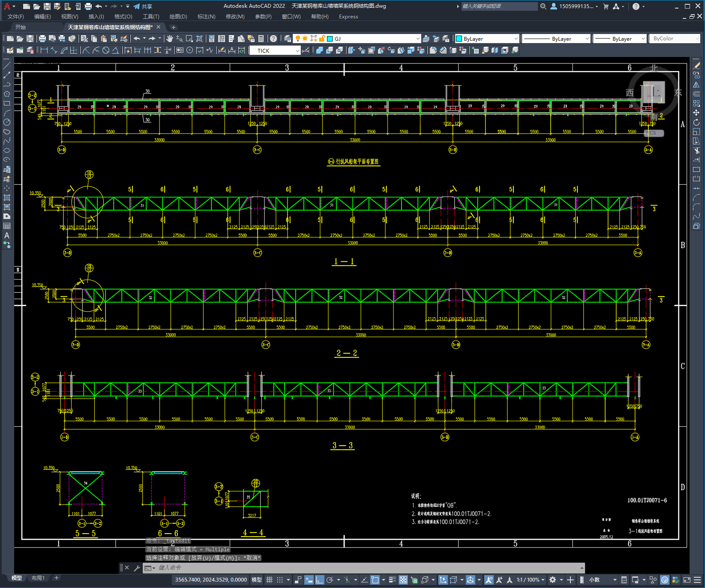Select the Mirror tool in modify toolbar
The image size is (705, 588).
tap(696, 84)
